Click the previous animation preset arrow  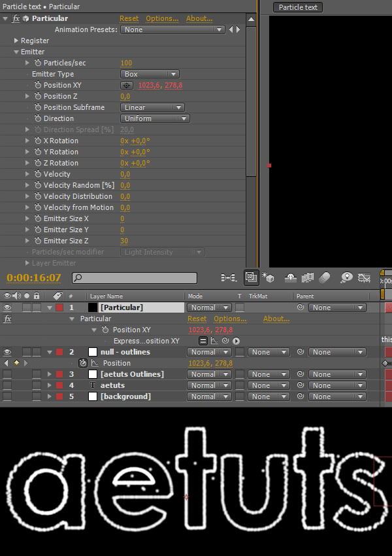pyautogui.click(x=231, y=29)
